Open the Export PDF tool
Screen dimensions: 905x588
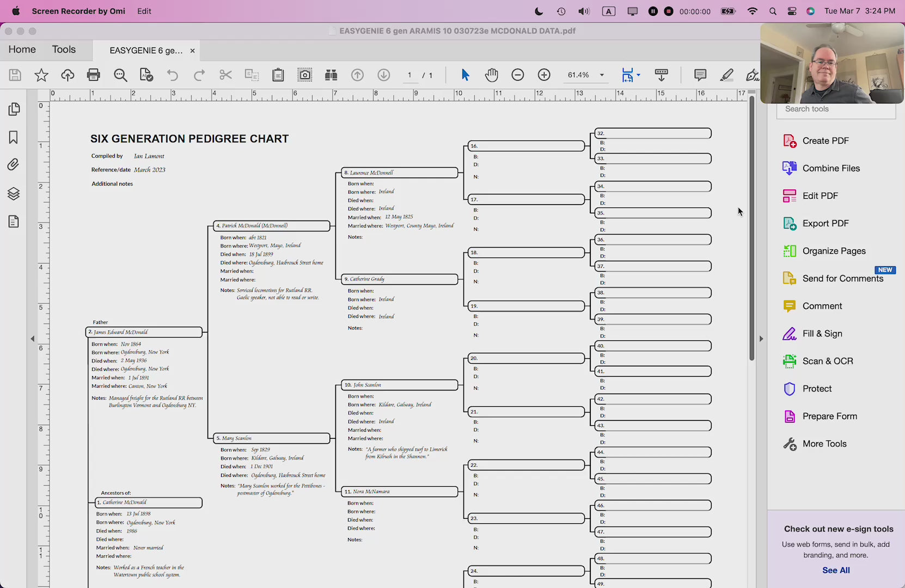[825, 223]
